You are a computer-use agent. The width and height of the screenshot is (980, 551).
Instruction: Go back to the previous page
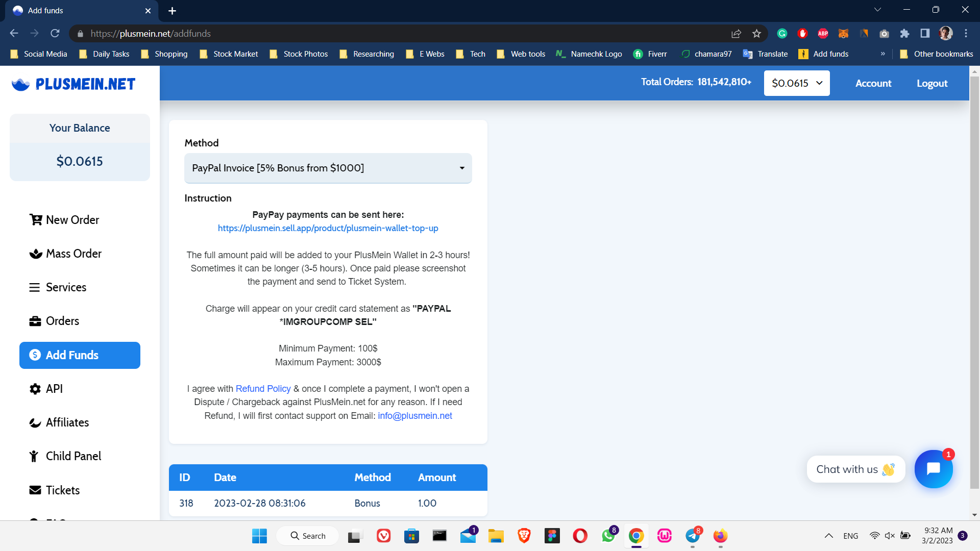coord(14,33)
